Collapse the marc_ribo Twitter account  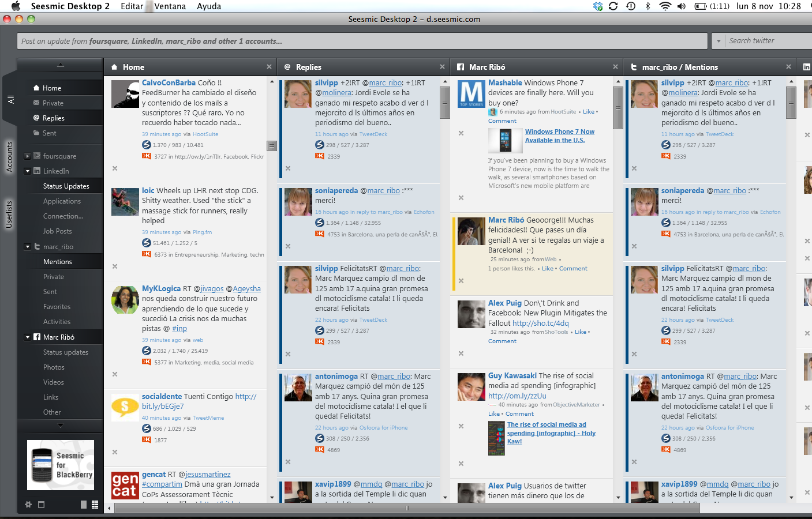[x=27, y=247]
